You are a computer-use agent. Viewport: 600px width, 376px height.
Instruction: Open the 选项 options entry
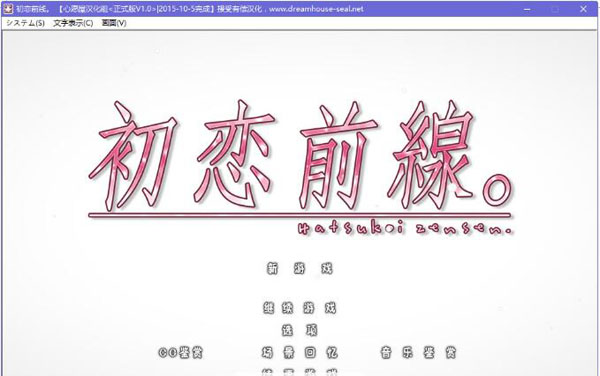[x=300, y=330]
